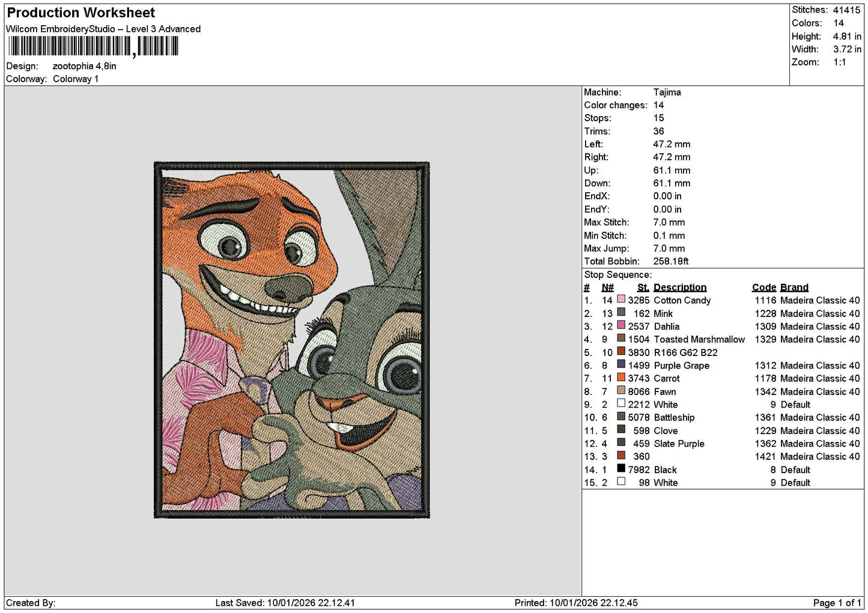Click the Slate Purple color swatch
Viewport: 868px width, 613px height.
[x=621, y=442]
